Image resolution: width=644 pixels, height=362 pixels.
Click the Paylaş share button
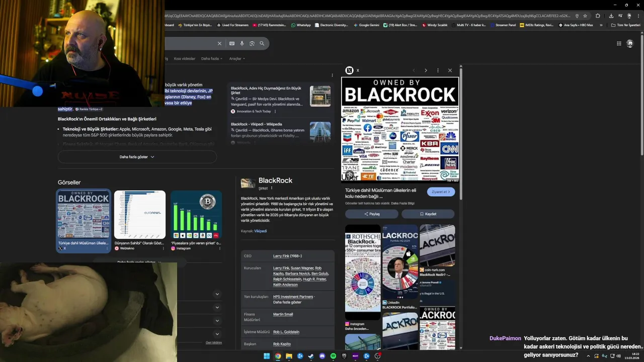point(372,214)
